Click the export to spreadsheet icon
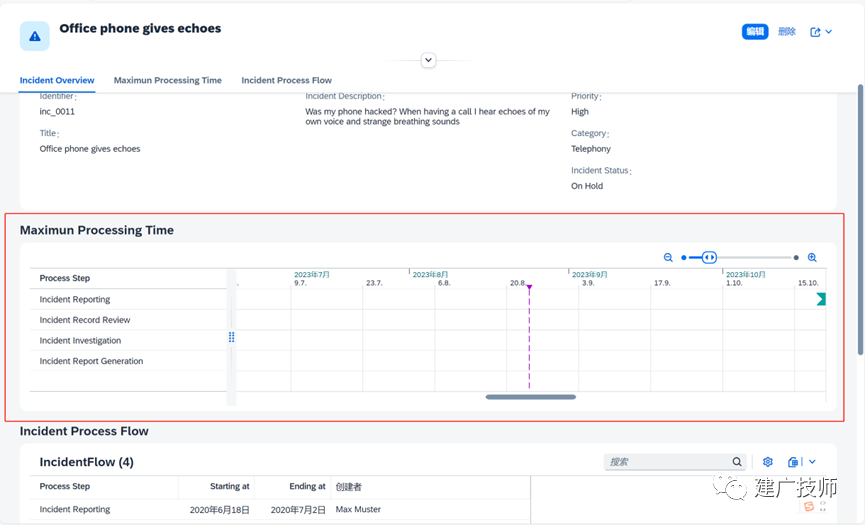The image size is (865, 525). coord(793,462)
